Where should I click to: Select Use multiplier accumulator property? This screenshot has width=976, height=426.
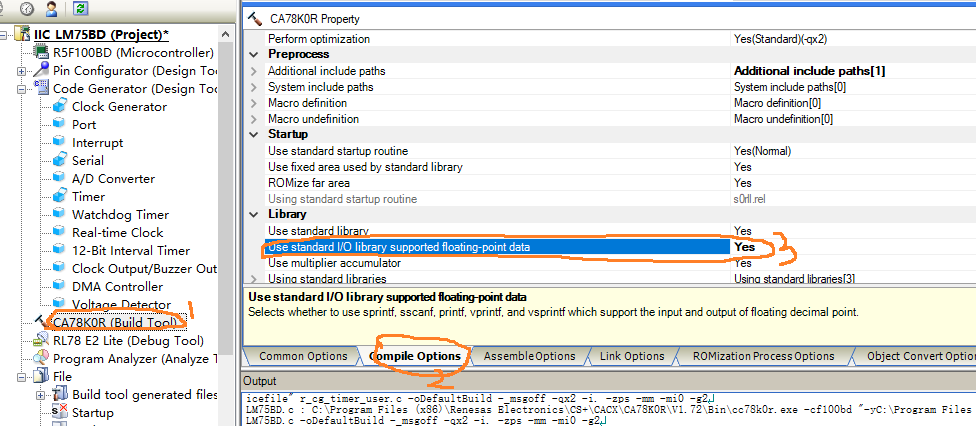point(498,263)
